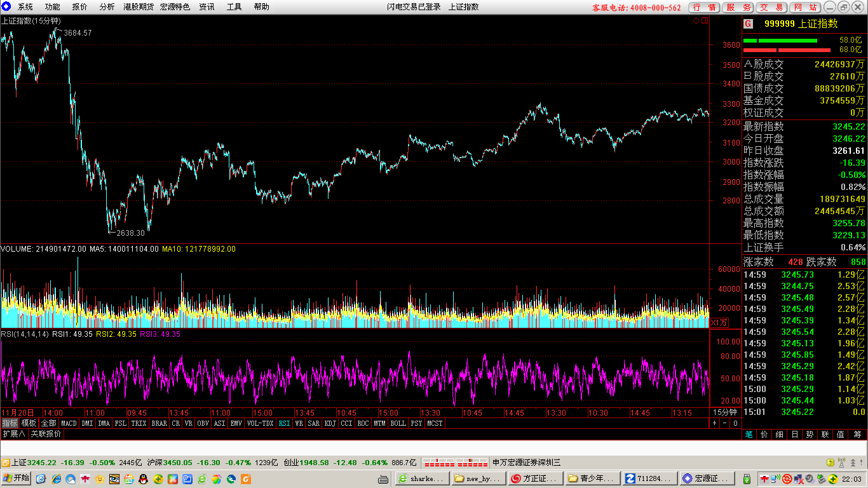Click the keyboard input icon on taskbar
The height and width of the screenshot is (488, 868).
tap(383, 479)
